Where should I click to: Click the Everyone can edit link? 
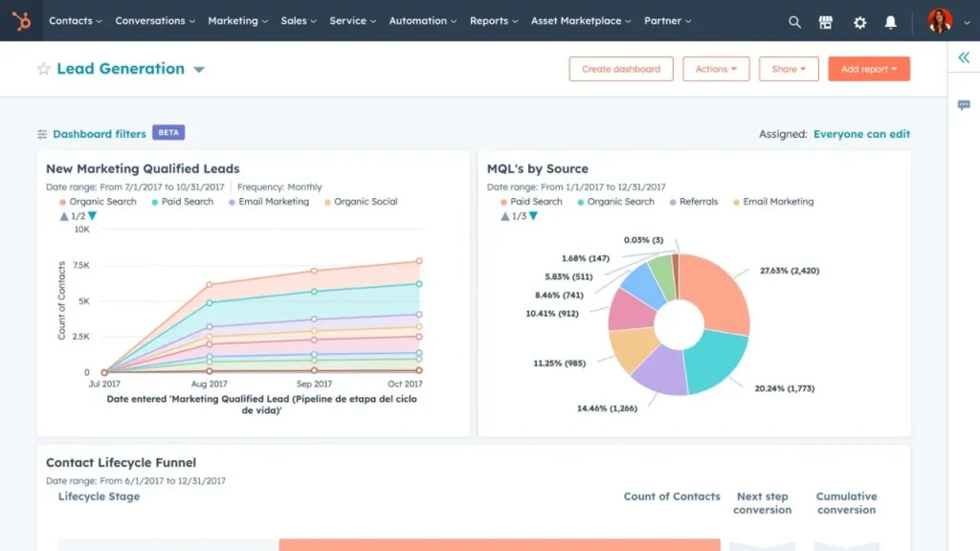pyautogui.click(x=861, y=134)
